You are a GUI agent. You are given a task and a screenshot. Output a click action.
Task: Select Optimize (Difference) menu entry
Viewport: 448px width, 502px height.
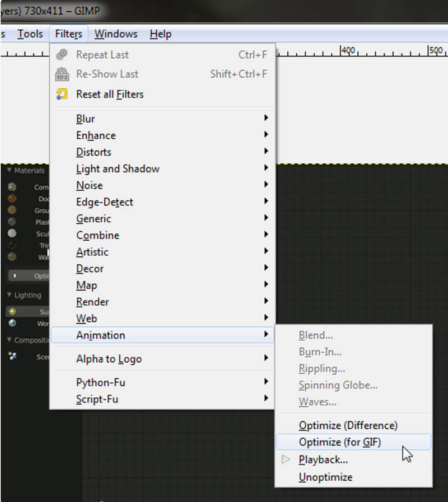point(348,425)
